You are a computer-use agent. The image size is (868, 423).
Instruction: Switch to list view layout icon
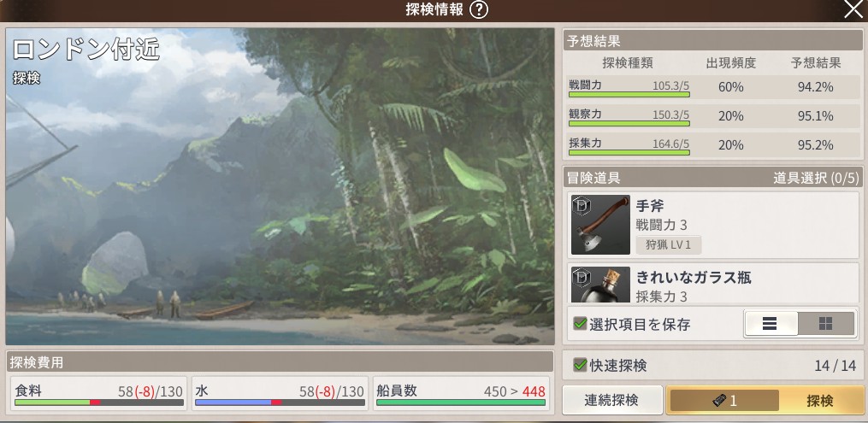[771, 324]
